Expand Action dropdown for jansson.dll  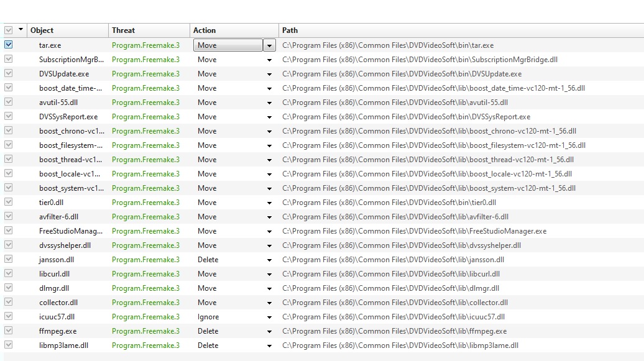269,260
